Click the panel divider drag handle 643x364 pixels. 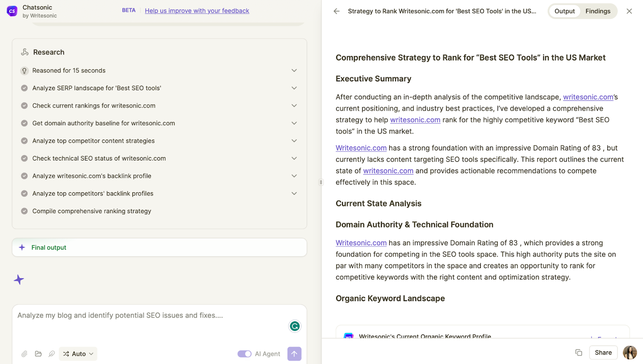(321, 182)
